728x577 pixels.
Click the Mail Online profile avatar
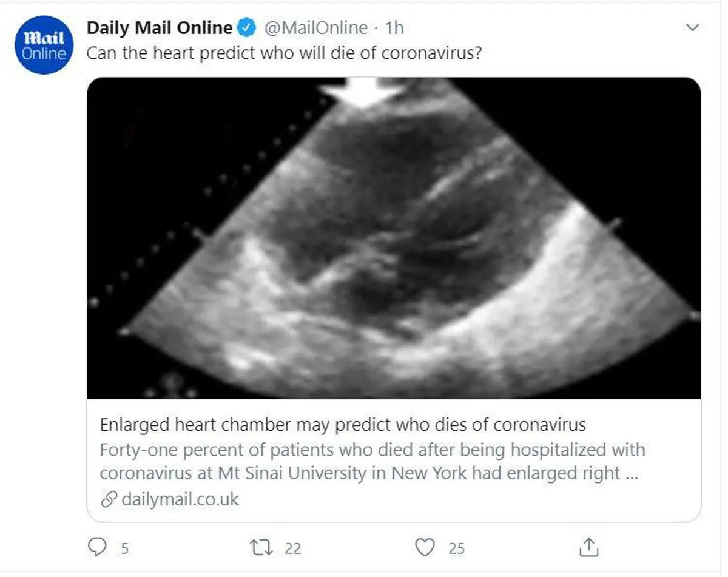(44, 44)
